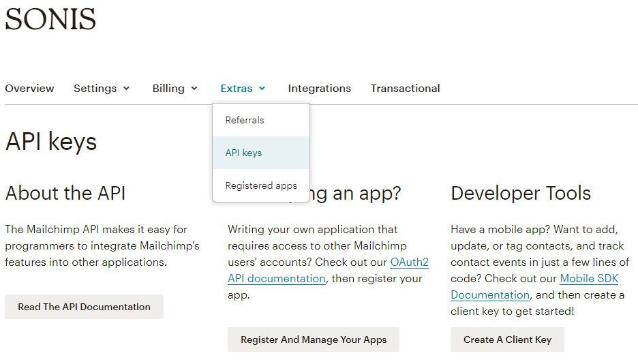Image resolution: width=638 pixels, height=364 pixels.
Task: Click the chevron next to Billing
Action: pyautogui.click(x=194, y=88)
